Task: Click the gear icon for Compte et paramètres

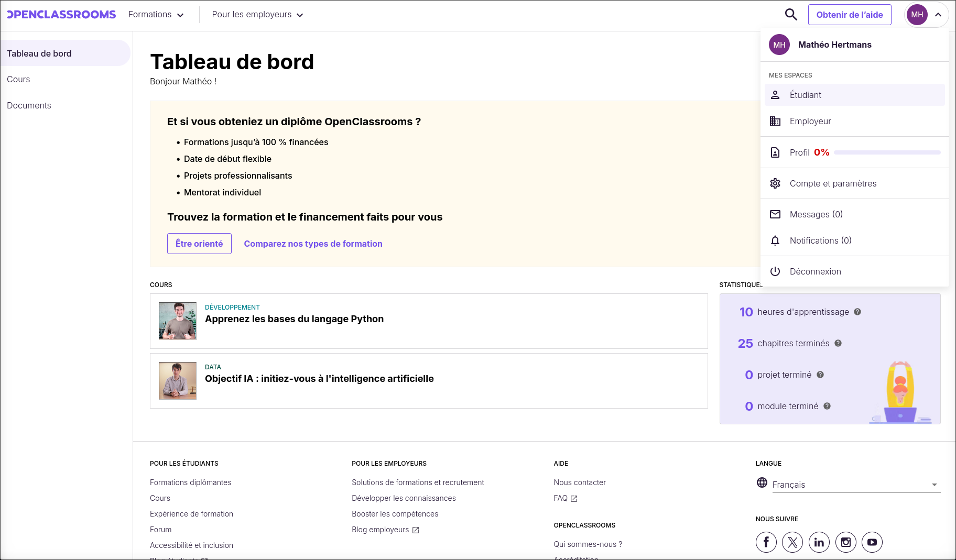Action: pos(775,183)
